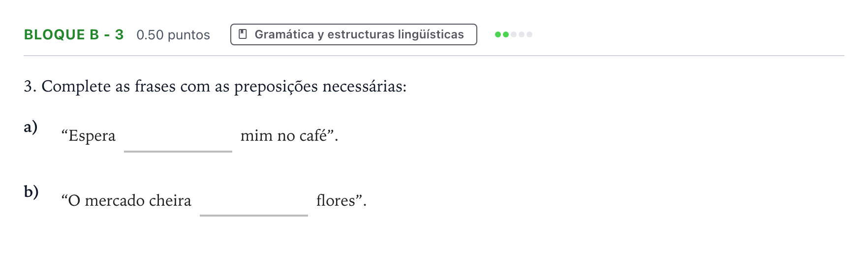Click the first green difficulty dot
Screen dimensions: 868x253
click(x=498, y=34)
